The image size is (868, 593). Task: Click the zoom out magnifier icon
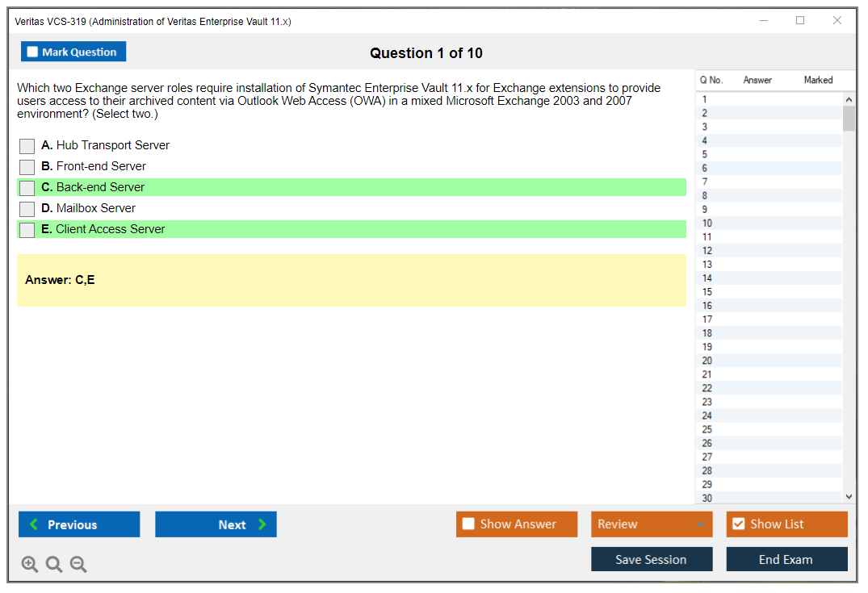(x=78, y=565)
